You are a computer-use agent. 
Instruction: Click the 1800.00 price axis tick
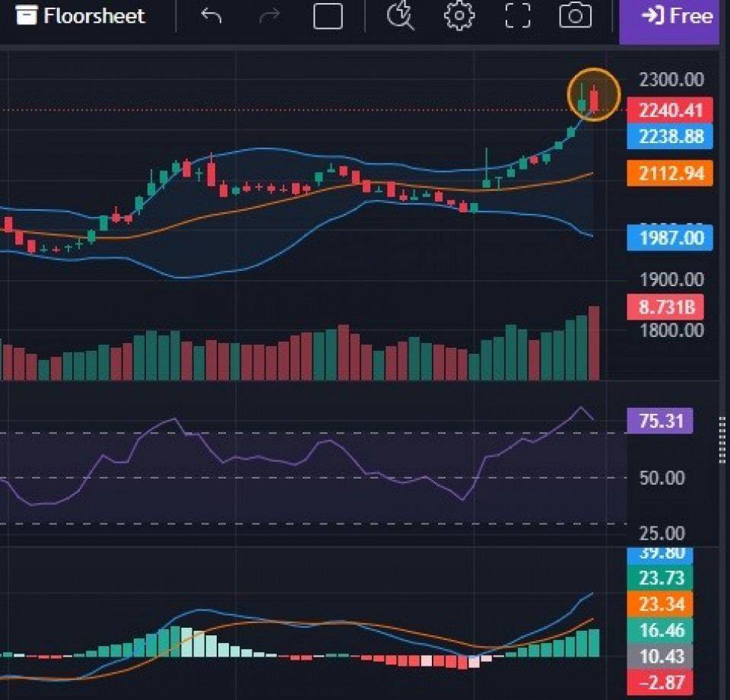coord(671,330)
